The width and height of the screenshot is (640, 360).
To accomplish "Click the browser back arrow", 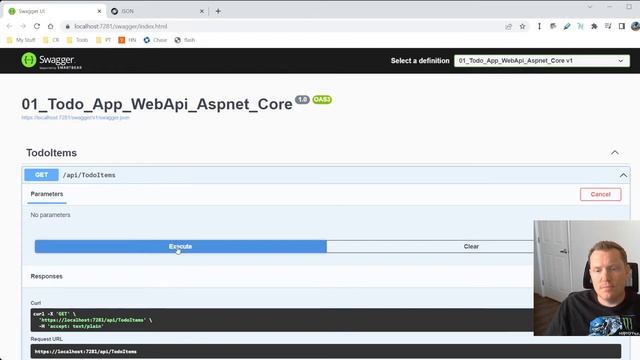I will [9, 26].
